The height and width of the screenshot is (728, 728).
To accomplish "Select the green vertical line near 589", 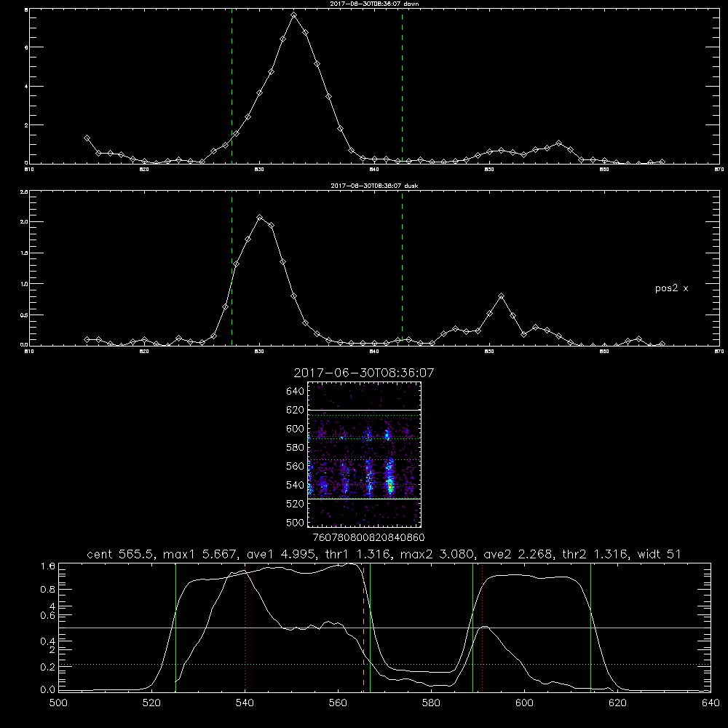I will click(x=472, y=628).
